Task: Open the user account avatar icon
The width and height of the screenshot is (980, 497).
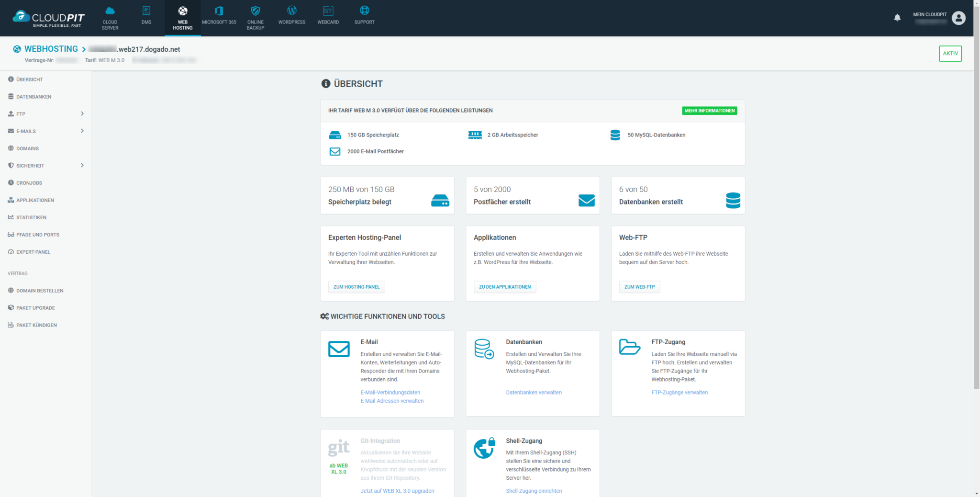Action: [x=958, y=18]
